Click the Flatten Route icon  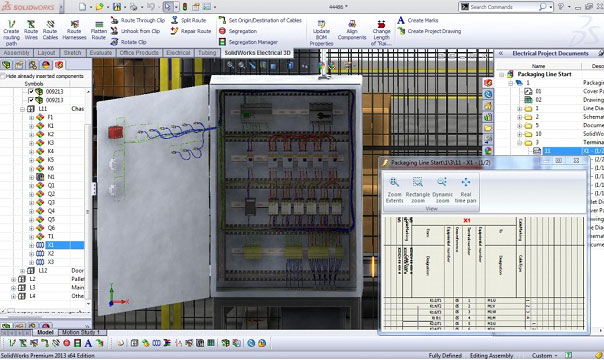tap(99, 24)
